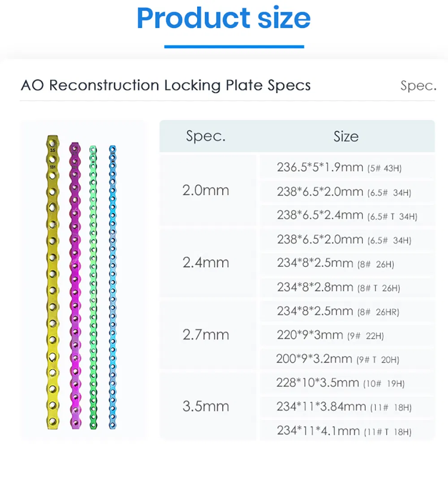Click the 200*9*3.2mm size entry
448x484 pixels.
tap(338, 359)
